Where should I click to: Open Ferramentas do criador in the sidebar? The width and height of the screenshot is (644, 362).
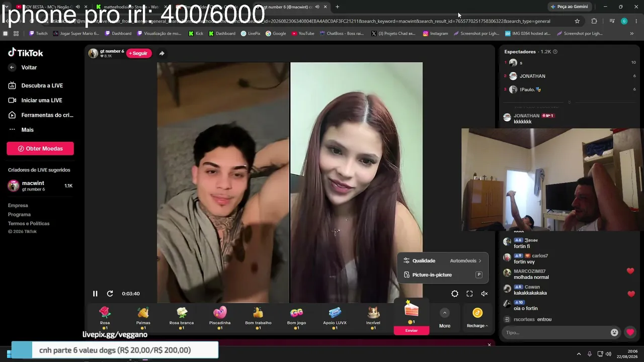[x=42, y=115]
